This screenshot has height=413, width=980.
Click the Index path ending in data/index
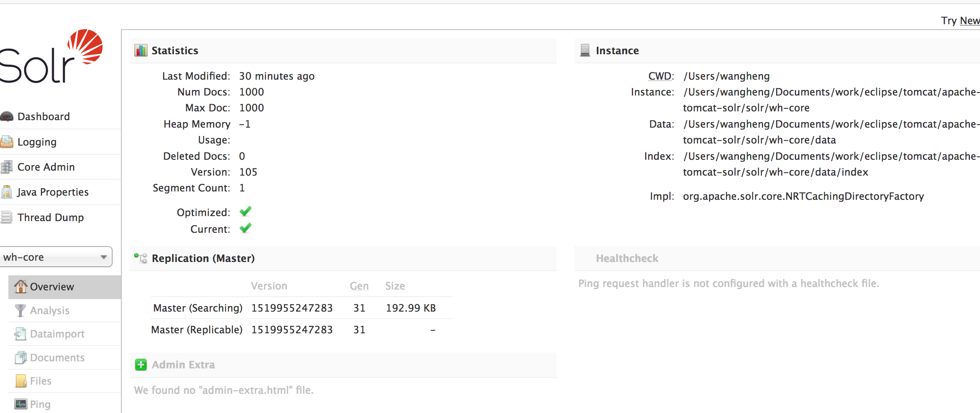click(831, 164)
